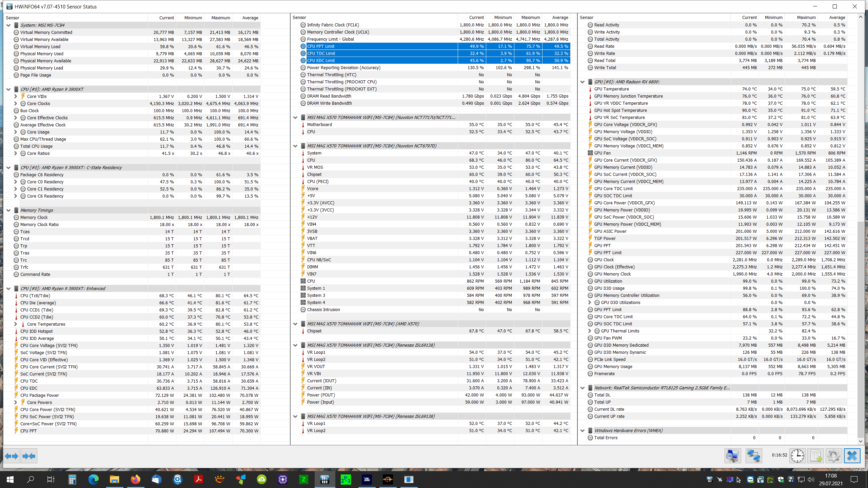Click the expand panels double-arrow button
The height and width of the screenshot is (488, 868).
(12, 456)
